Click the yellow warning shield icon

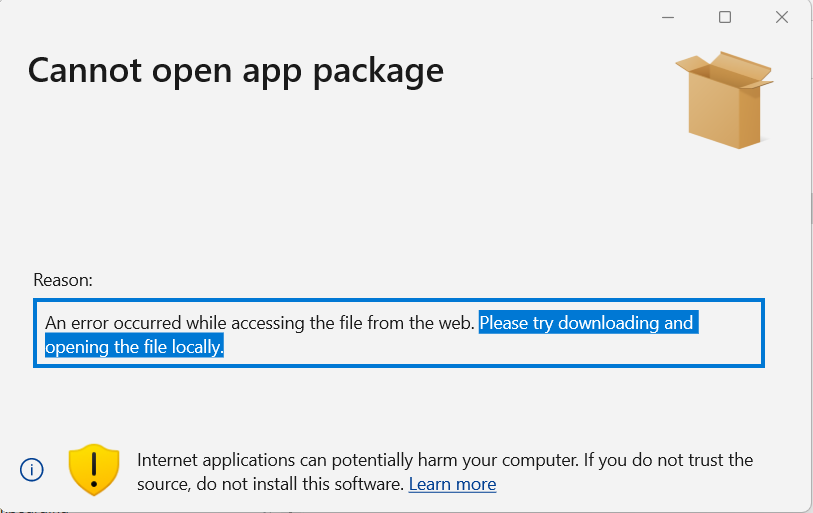click(94, 470)
